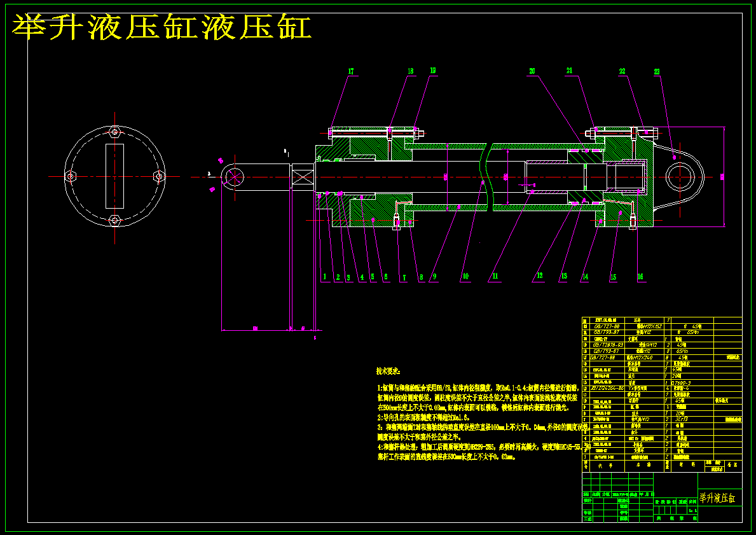
Task: Click part balloon number 22
Action: 622,71
